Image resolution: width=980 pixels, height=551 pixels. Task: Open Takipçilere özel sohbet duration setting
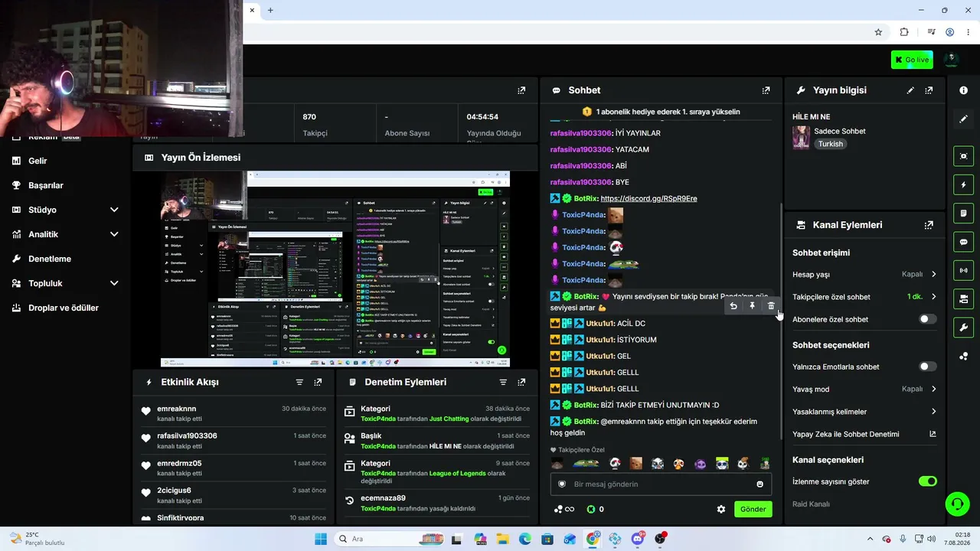click(864, 297)
